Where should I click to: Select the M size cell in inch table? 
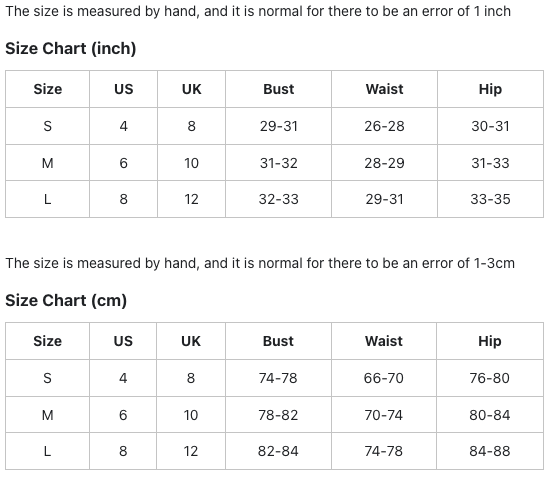coord(48,163)
